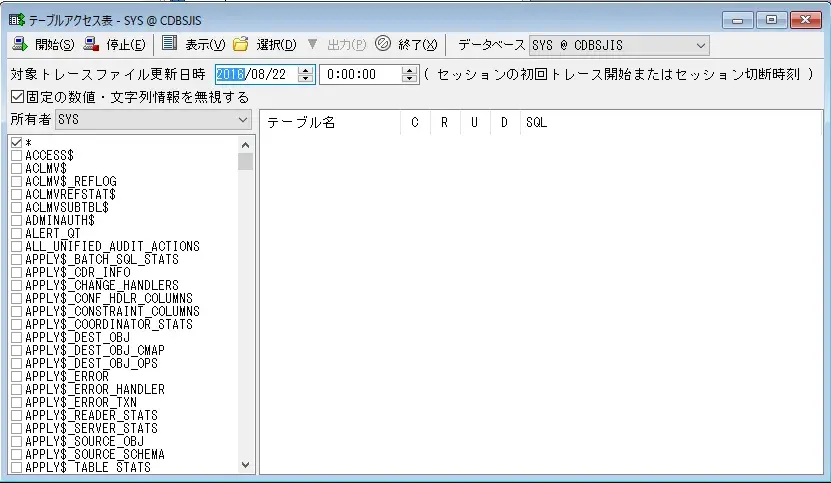Toggle 固定の数値・文字列情報を無視する checkbox
Image resolution: width=831 pixels, height=483 pixels.
[x=17, y=97]
